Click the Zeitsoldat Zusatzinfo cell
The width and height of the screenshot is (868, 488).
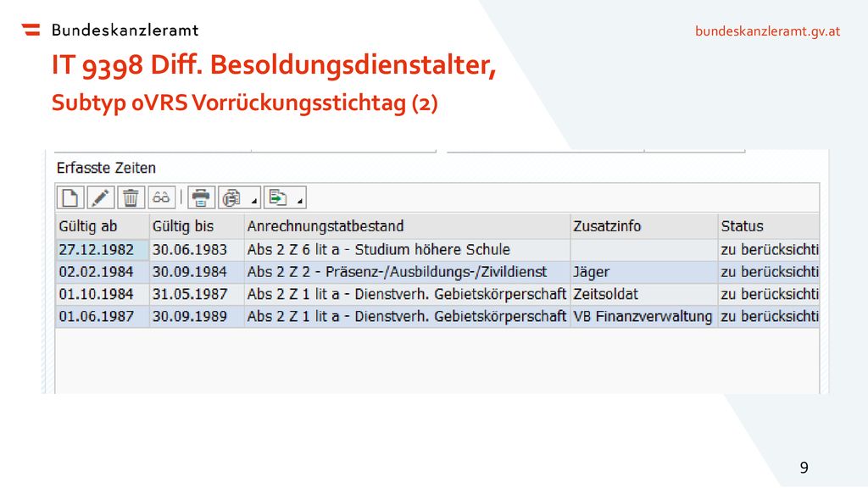(x=644, y=294)
